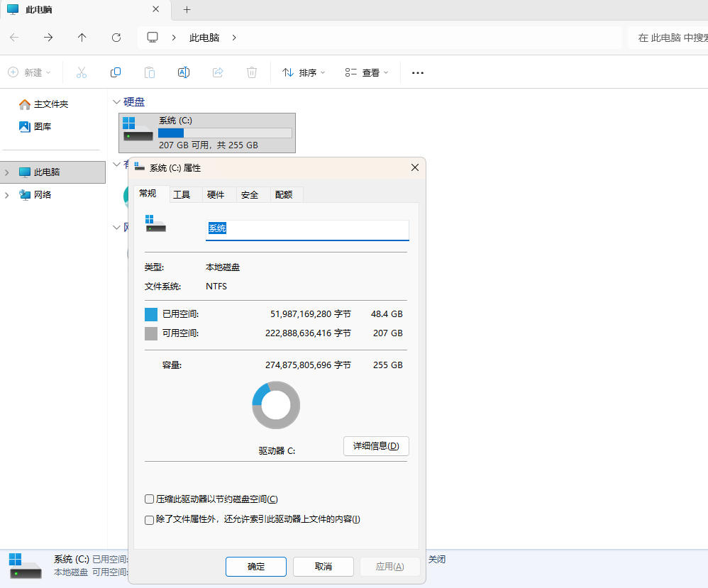Click the 详细信息 button
The height and width of the screenshot is (588, 708).
click(376, 446)
